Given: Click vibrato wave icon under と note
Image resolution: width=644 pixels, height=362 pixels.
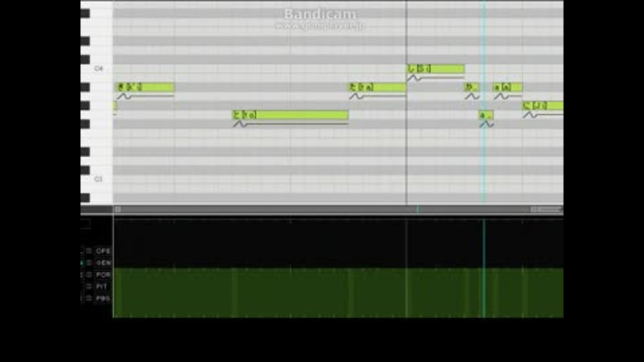Looking at the screenshot, I should click(x=240, y=124).
